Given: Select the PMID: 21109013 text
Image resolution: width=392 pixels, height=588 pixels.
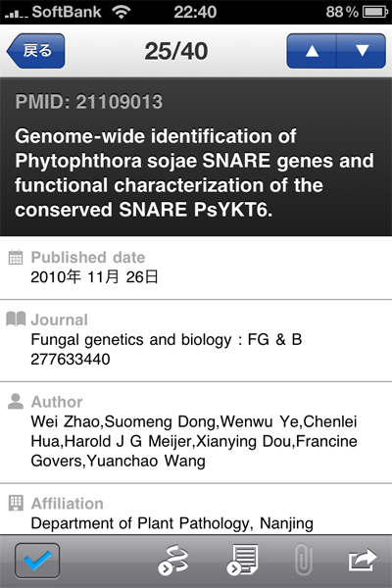Looking at the screenshot, I should [89, 102].
